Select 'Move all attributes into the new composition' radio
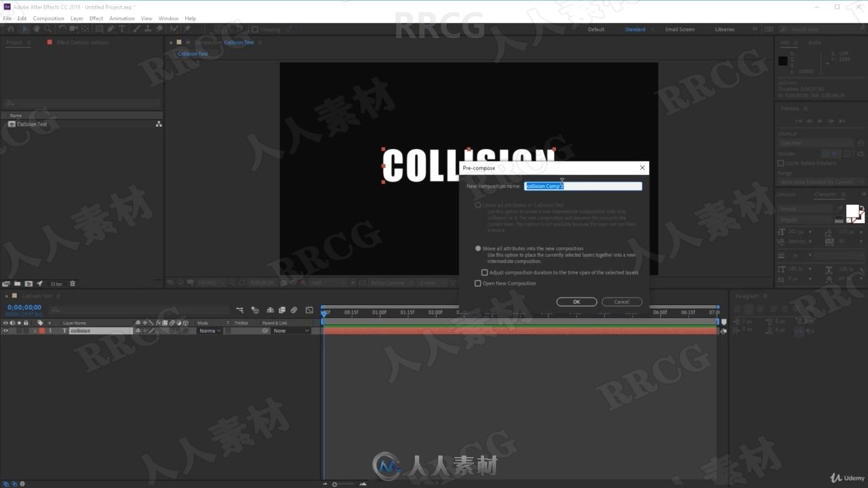 coord(478,248)
